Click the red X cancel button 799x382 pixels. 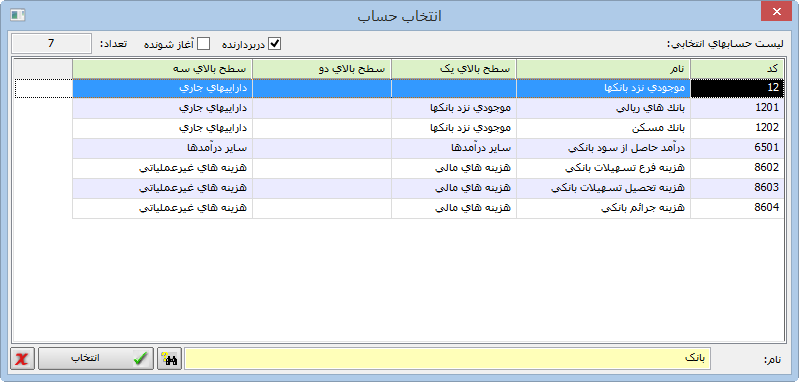pyautogui.click(x=22, y=359)
